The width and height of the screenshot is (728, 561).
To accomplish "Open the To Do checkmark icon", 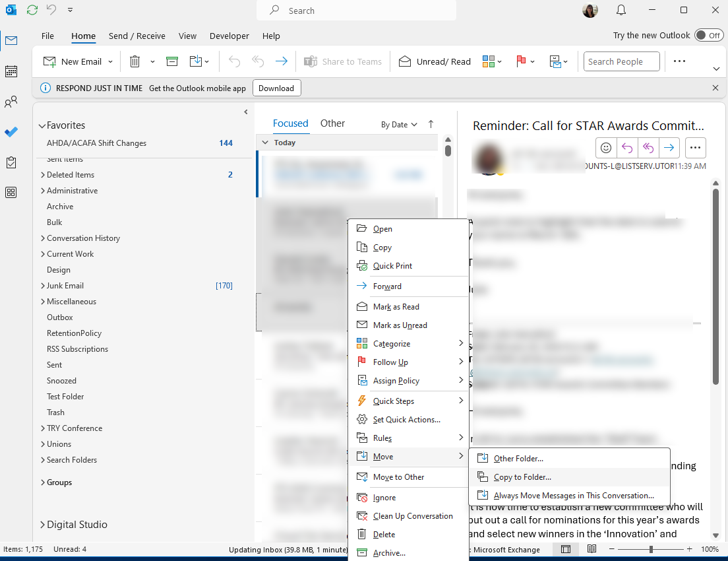I will [11, 132].
